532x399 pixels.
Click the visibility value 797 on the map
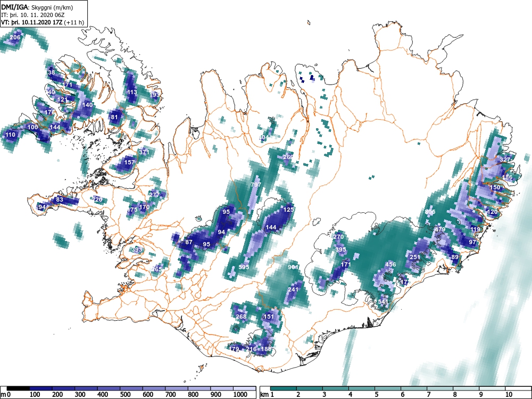tap(256, 185)
